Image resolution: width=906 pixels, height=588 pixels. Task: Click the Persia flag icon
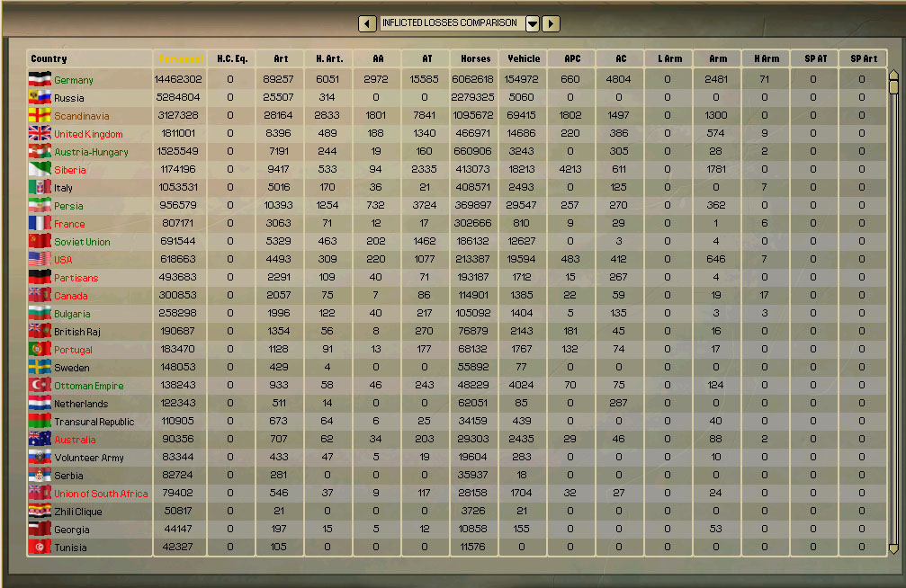40,205
